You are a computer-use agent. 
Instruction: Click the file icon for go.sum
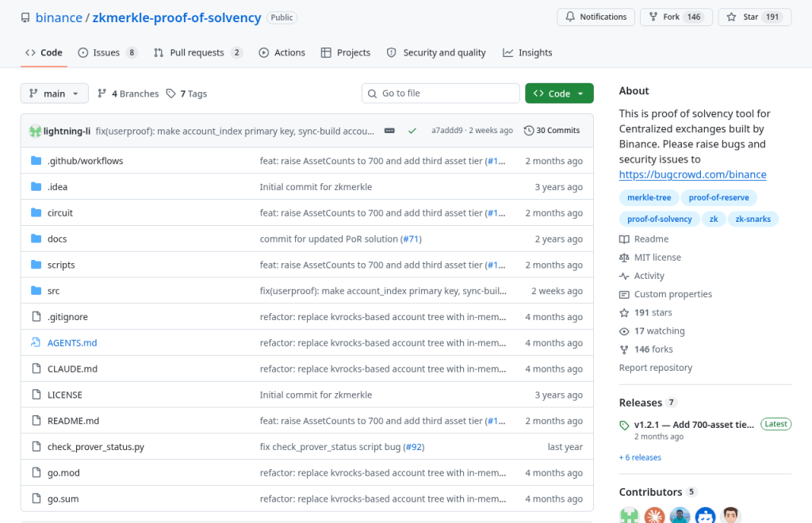point(36,498)
